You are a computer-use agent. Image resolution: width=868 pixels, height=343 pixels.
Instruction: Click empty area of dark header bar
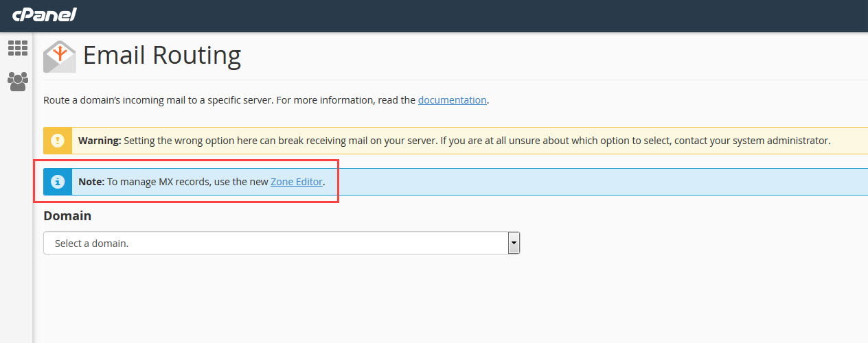pyautogui.click(x=481, y=15)
